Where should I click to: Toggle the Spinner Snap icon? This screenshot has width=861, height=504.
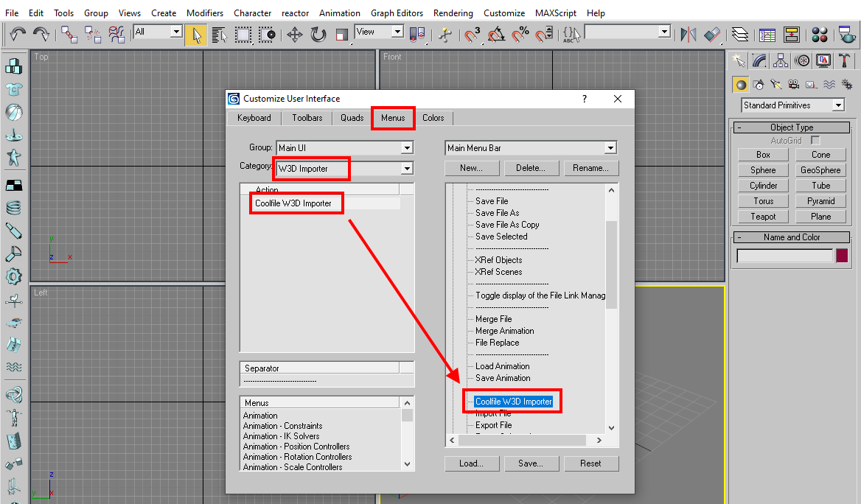tap(544, 35)
